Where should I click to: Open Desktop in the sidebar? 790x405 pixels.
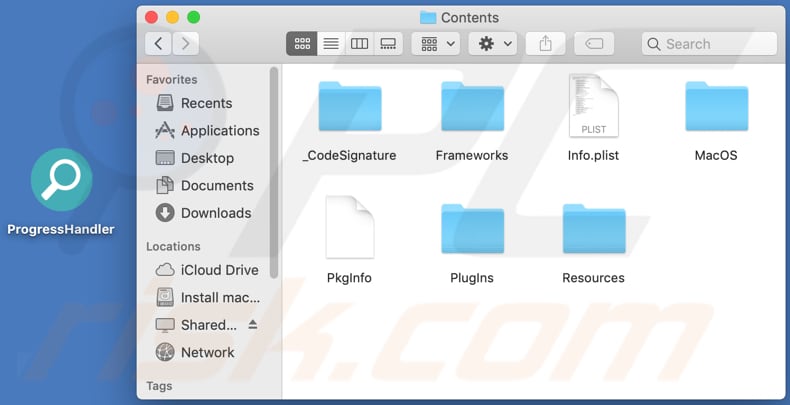[x=195, y=158]
